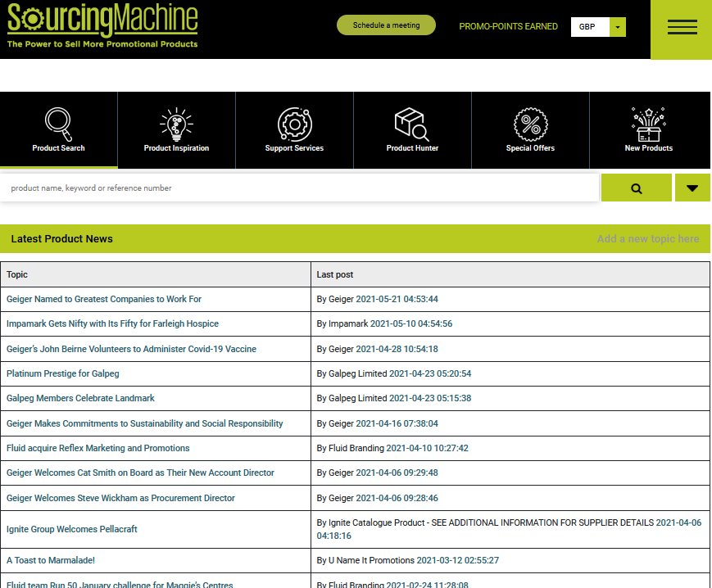Open the Product Hunter box icon
Viewport: 712px width, 588px height.
(x=412, y=124)
